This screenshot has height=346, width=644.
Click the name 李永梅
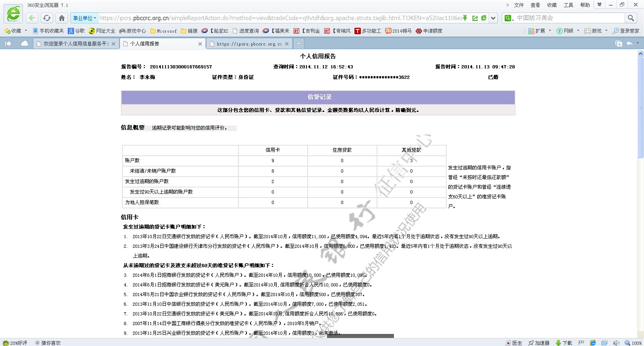point(147,77)
